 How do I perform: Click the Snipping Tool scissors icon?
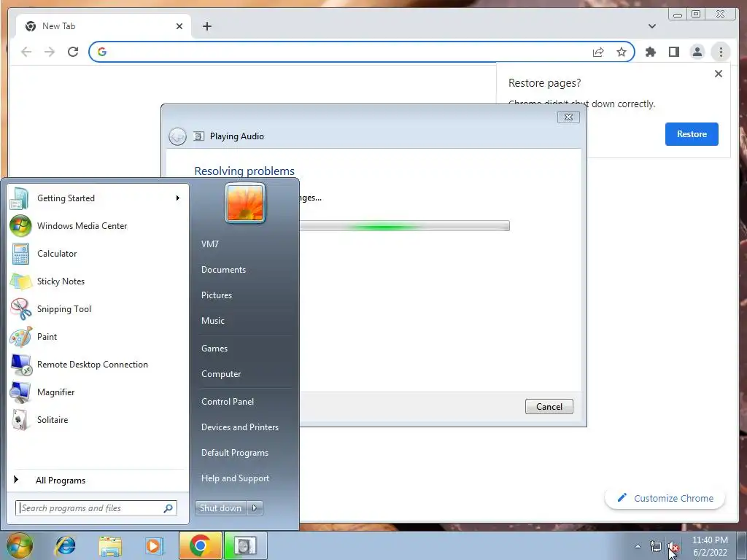tap(20, 308)
